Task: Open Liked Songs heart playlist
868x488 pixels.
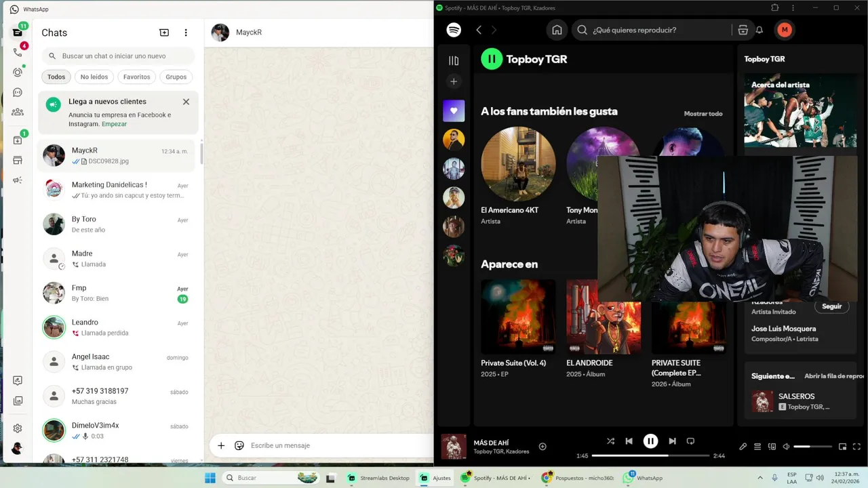Action: 454,110
